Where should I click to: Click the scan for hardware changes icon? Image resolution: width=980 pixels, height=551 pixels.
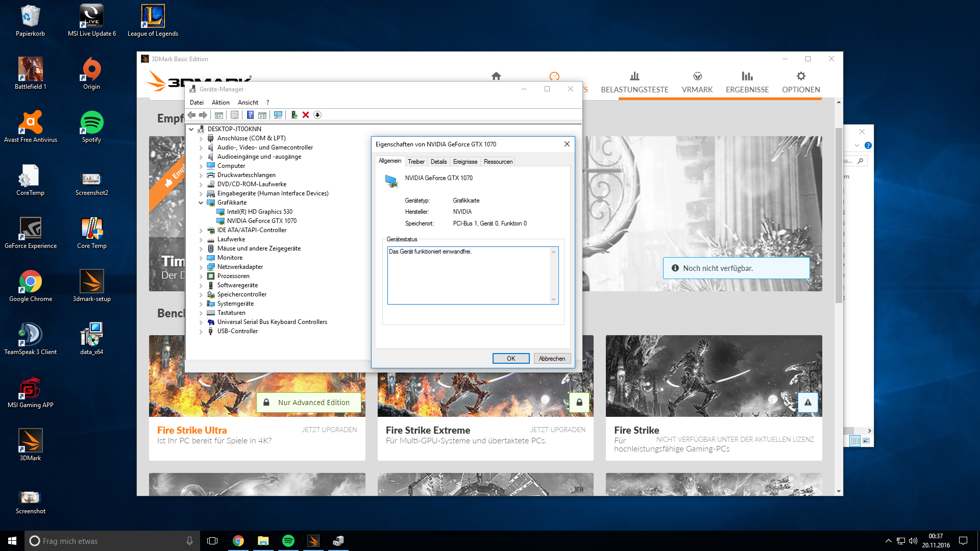coord(278,115)
